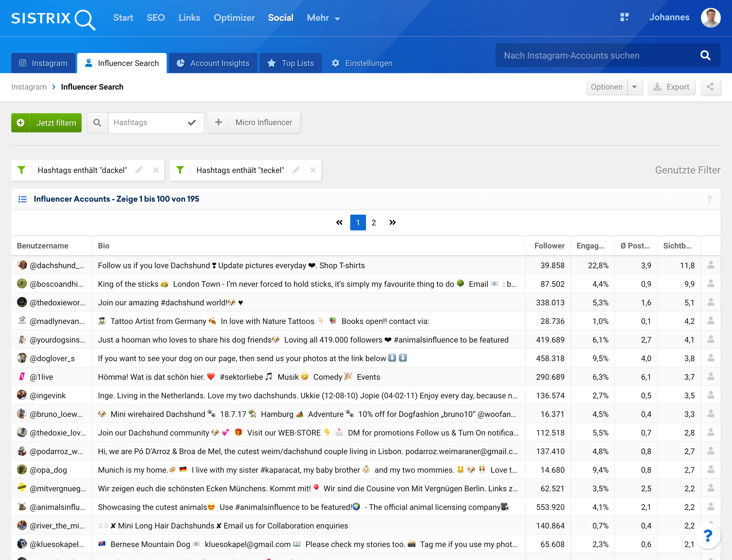The height and width of the screenshot is (560, 732).
Task: Click the person icon for @1live row
Action: 710,377
